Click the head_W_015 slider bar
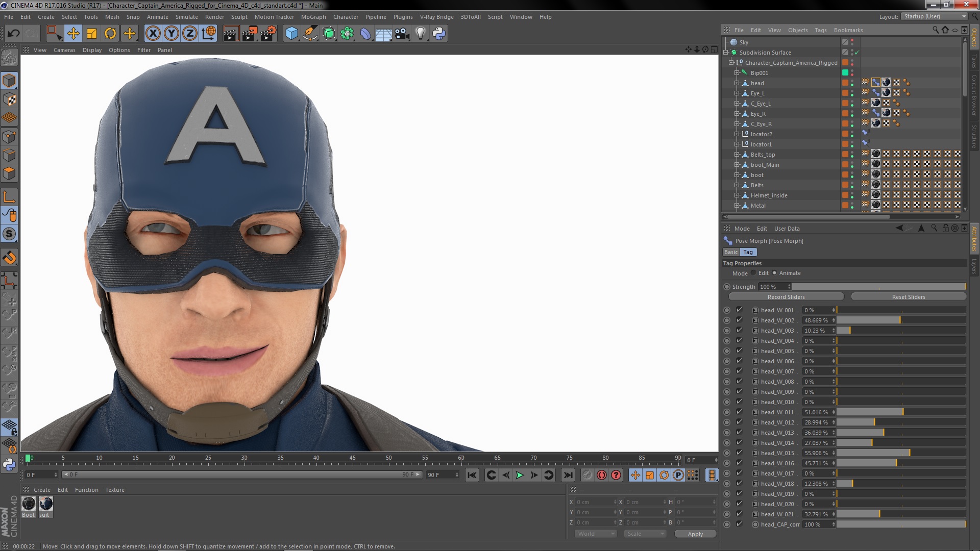This screenshot has height=551, width=980. click(900, 453)
